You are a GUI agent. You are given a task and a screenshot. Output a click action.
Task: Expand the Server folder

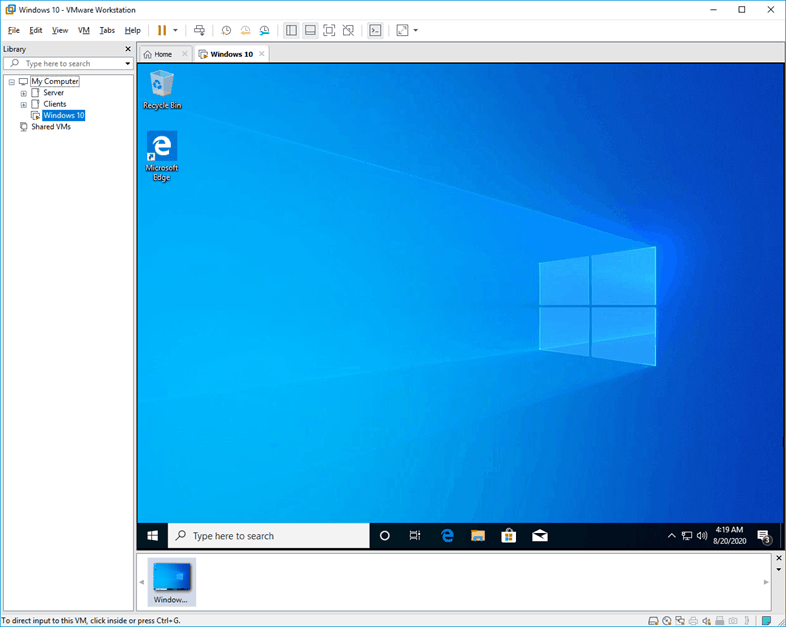pyautogui.click(x=24, y=93)
